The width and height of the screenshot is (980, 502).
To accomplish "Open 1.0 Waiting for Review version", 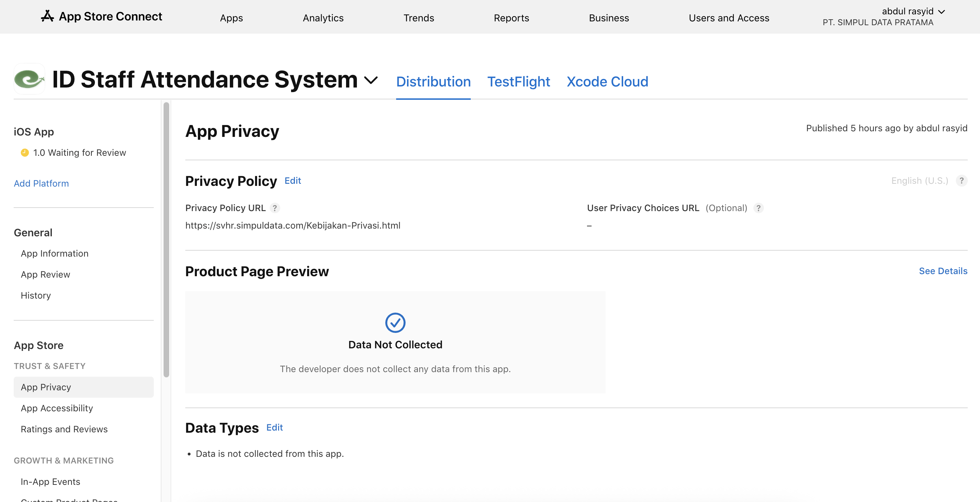I will coord(79,153).
